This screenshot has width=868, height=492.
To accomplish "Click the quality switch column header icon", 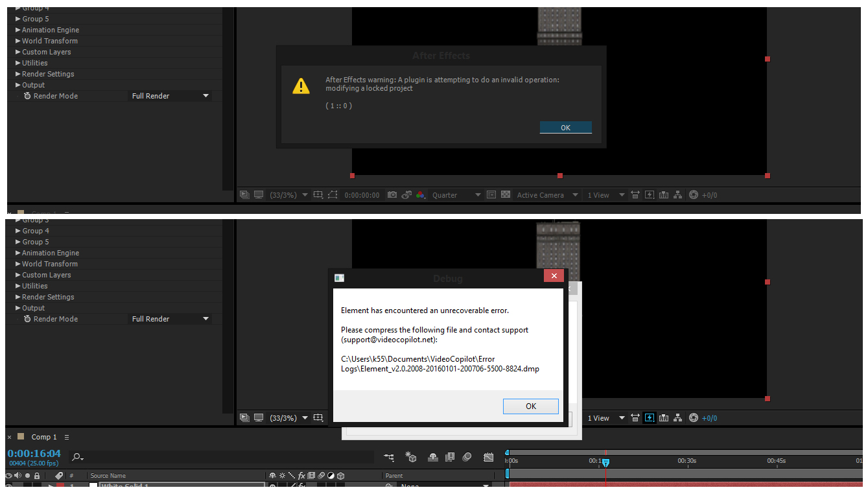I will click(292, 476).
